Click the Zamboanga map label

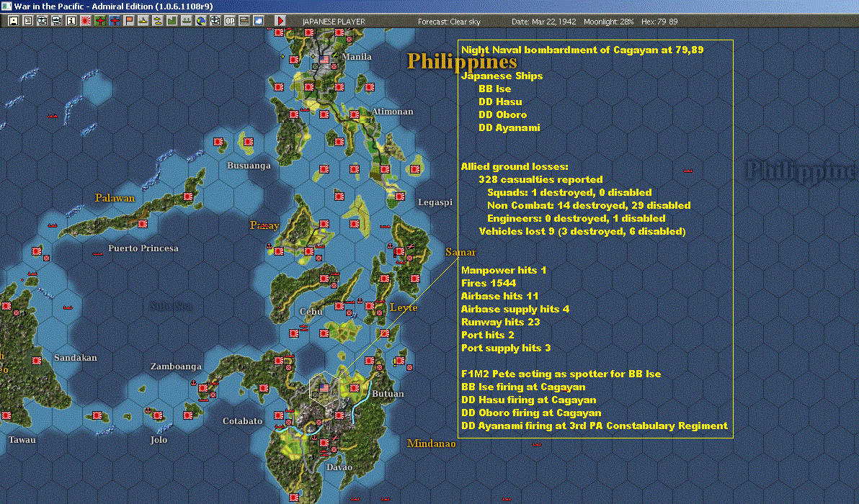[176, 366]
